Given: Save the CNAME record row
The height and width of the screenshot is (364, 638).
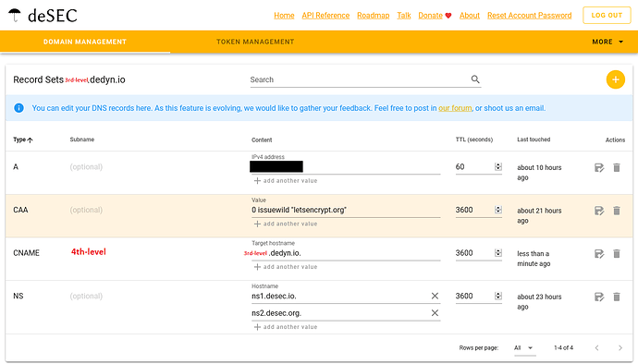Looking at the screenshot, I should click(x=599, y=254).
